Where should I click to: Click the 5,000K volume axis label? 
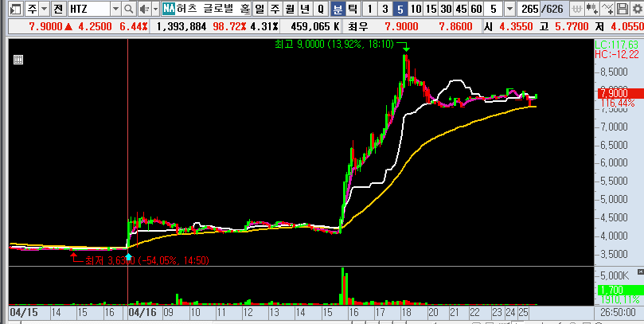(613, 275)
